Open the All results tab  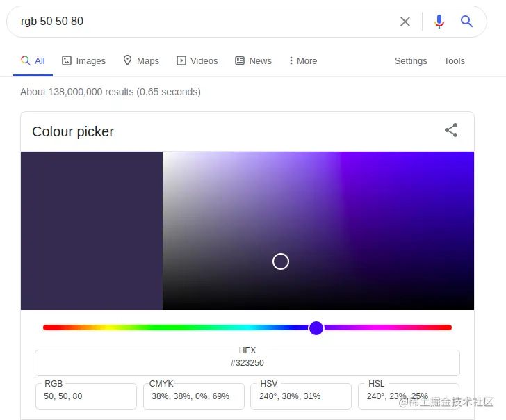(x=33, y=60)
